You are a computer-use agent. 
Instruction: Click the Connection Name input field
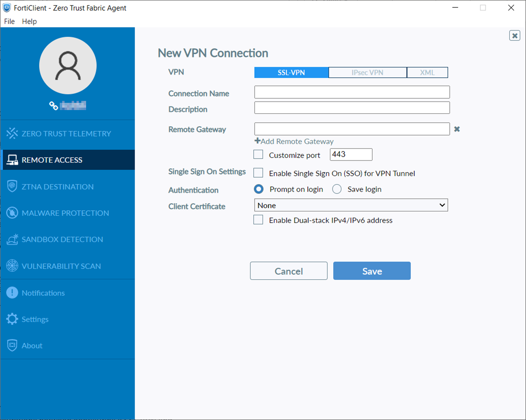[x=351, y=92]
